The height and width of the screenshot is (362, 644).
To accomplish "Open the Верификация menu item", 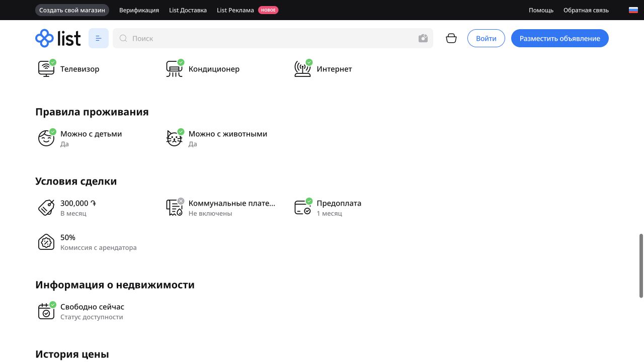I will [x=139, y=10].
